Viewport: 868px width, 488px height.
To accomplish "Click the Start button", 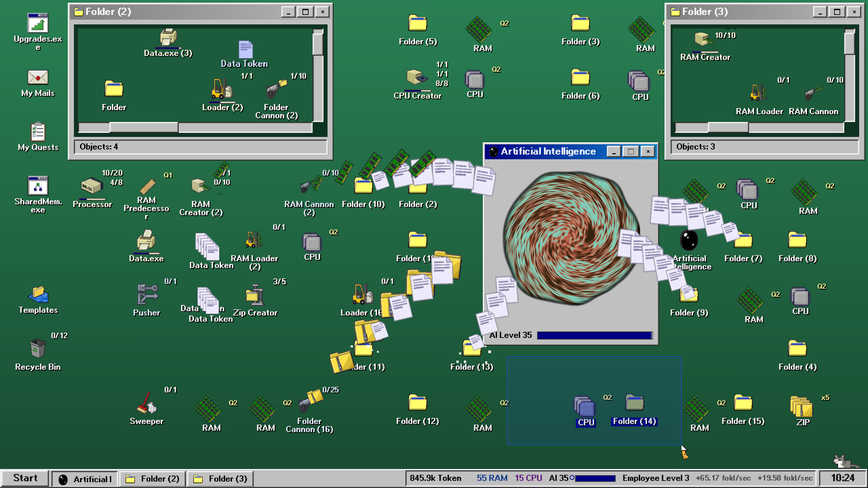I will (x=25, y=478).
